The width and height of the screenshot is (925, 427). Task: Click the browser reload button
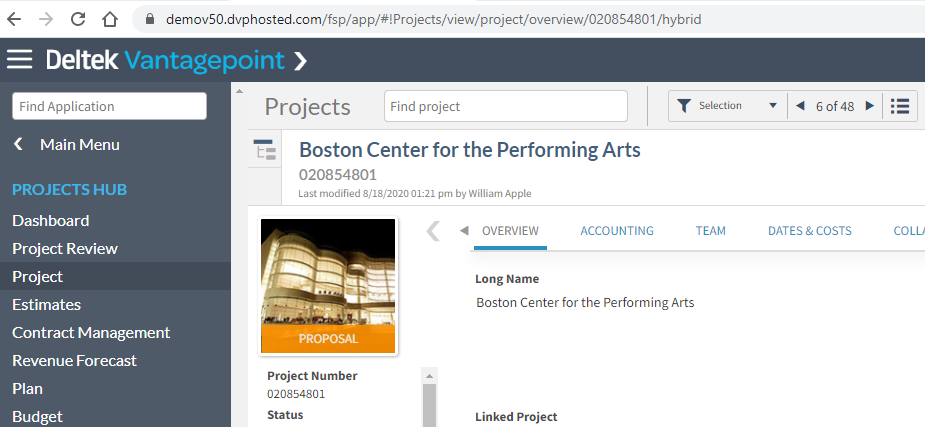pyautogui.click(x=77, y=19)
